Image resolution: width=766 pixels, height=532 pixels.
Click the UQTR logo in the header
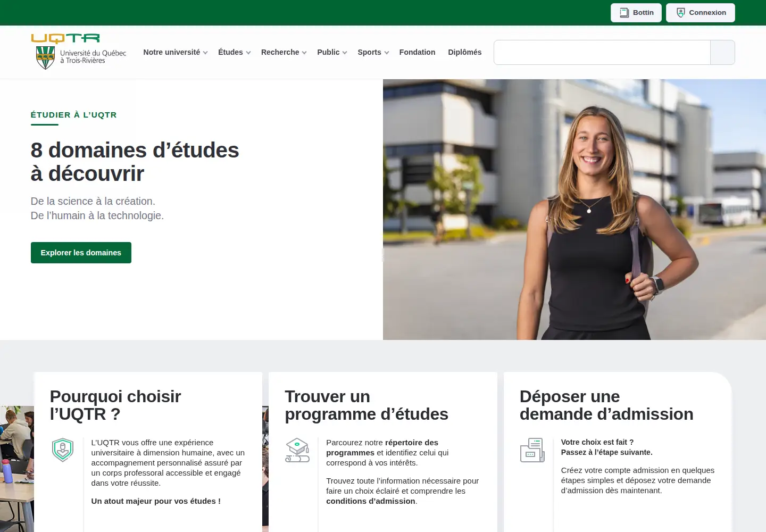79,52
